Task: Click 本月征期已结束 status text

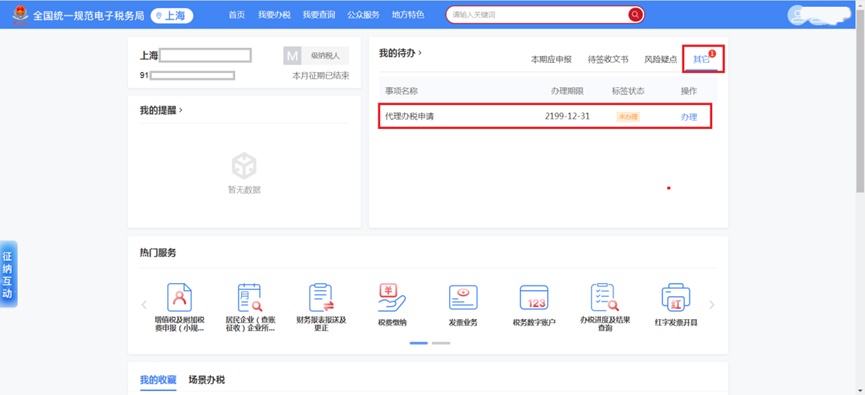Action: tap(321, 76)
